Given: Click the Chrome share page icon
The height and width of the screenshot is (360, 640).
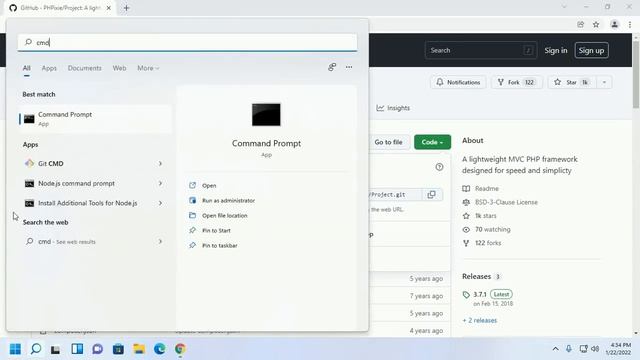Looking at the screenshot, I should coord(580,24).
